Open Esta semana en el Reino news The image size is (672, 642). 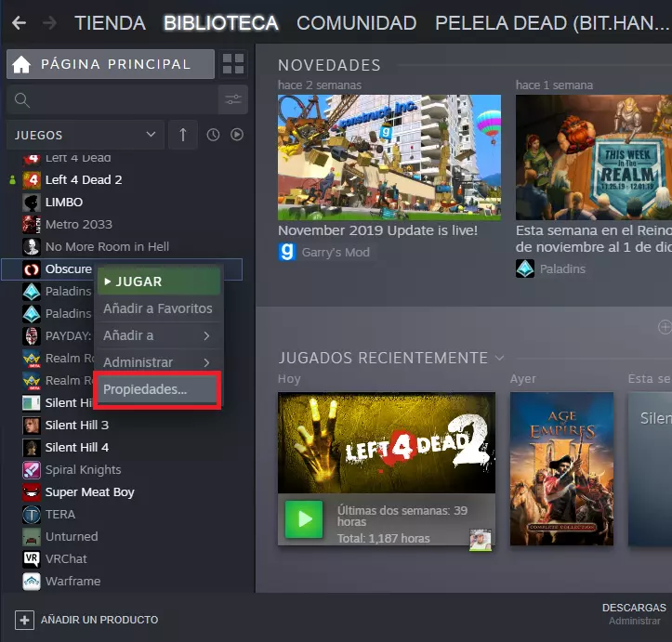tap(594, 239)
